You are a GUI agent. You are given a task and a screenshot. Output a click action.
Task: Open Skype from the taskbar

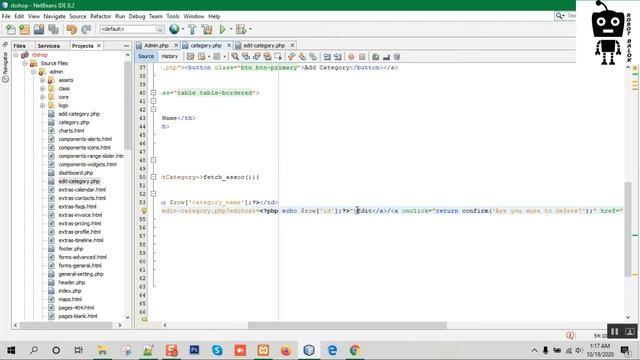pyautogui.click(x=217, y=350)
